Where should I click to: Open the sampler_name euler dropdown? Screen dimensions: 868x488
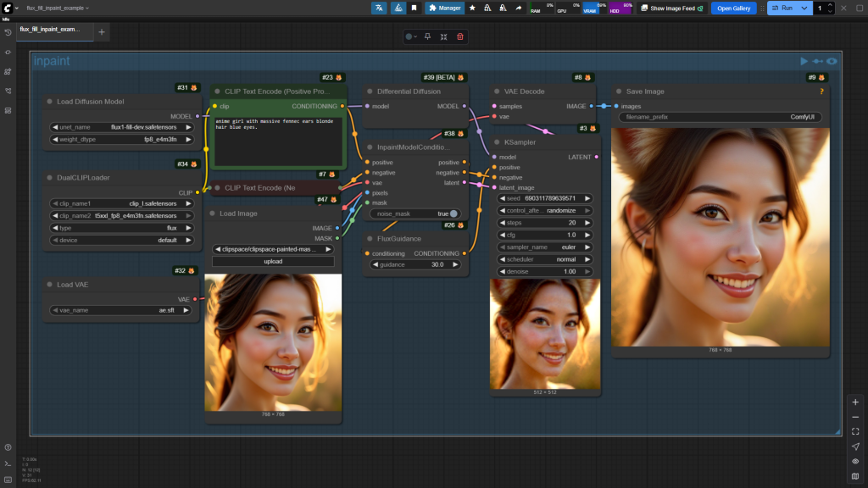[545, 247]
